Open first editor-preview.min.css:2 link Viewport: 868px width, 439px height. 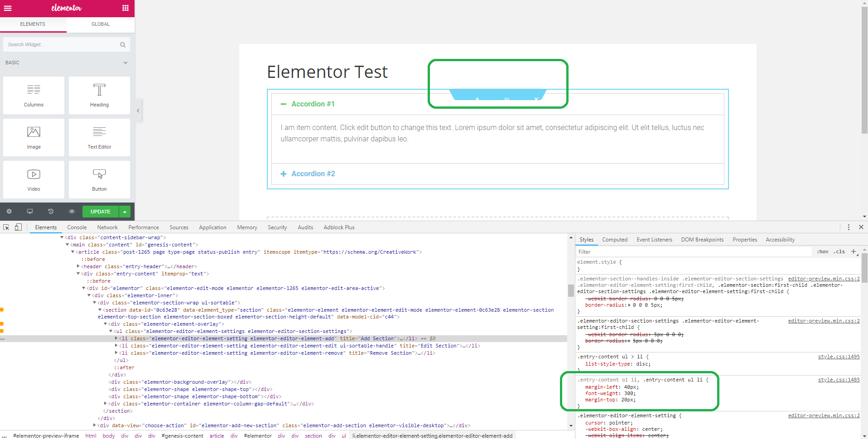coord(824,279)
